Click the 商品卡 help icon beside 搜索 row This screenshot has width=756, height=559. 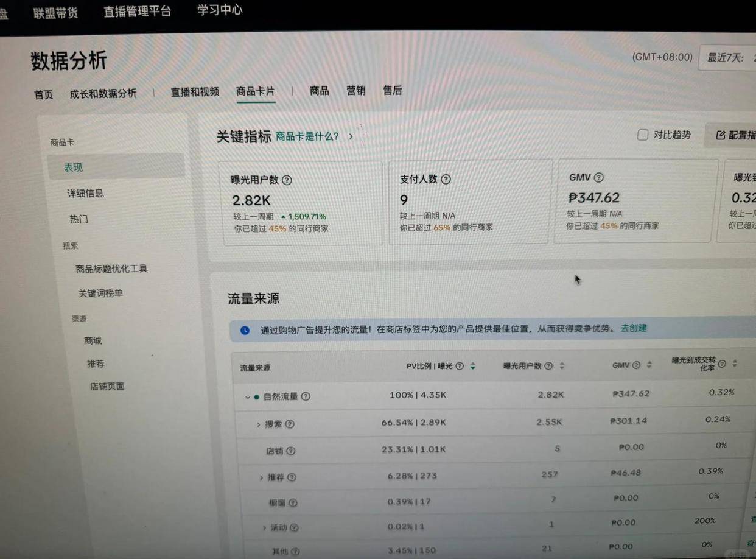(290, 424)
